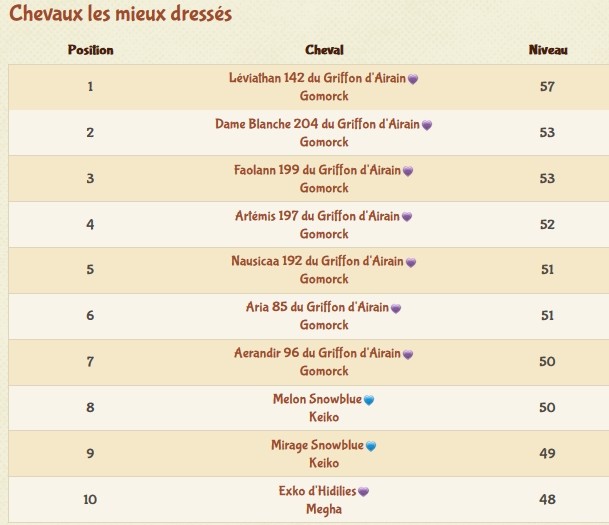Viewport: 609px width, 525px height.
Task: Click position number 2
Action: (x=90, y=132)
